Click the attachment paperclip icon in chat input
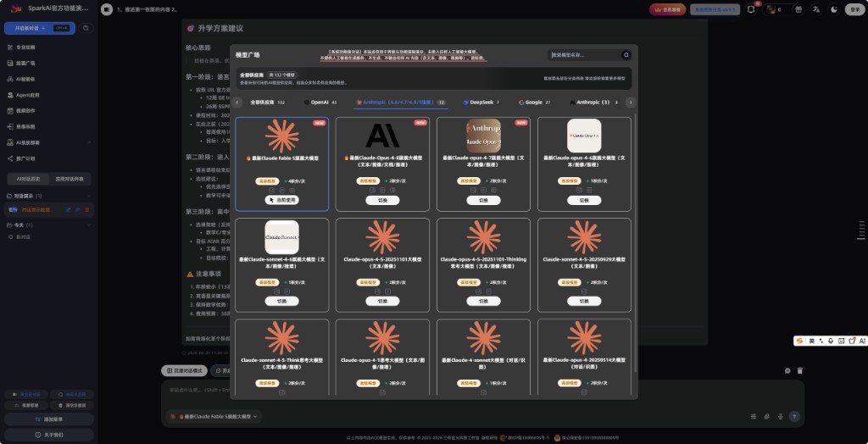 click(x=767, y=416)
